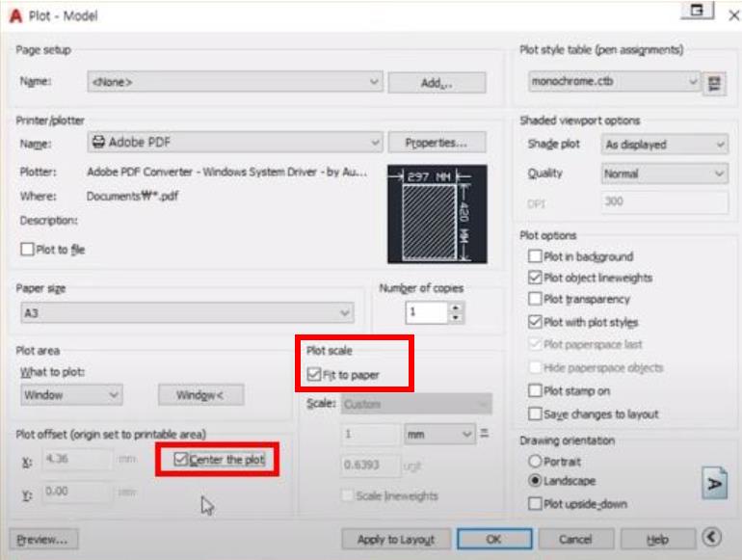
Task: Open the Paper size dropdown showing A3
Action: tap(187, 312)
